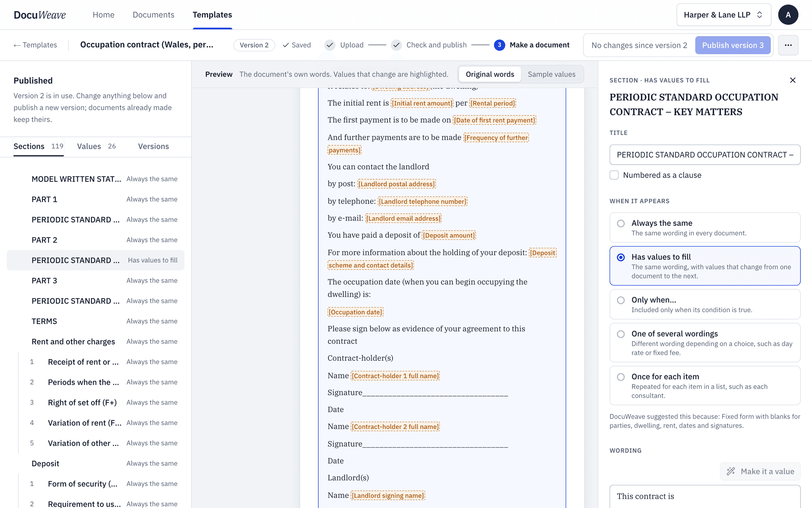Click the [Landlord postal address] placeholder

coord(397,184)
